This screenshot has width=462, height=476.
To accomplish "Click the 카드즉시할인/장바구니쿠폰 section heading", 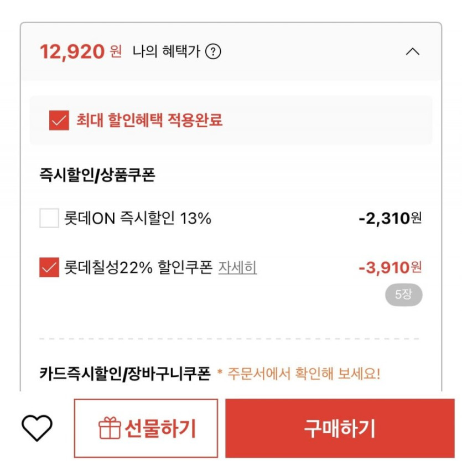I will click(125, 374).
